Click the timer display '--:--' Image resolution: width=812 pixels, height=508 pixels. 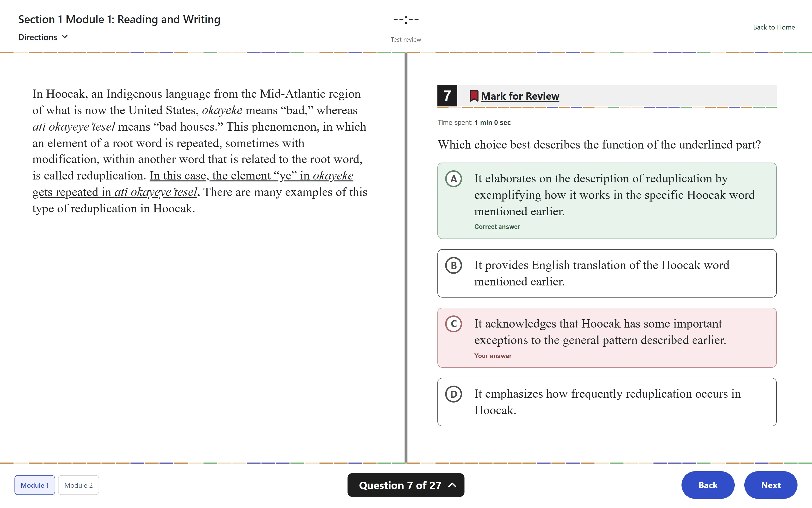click(x=406, y=20)
